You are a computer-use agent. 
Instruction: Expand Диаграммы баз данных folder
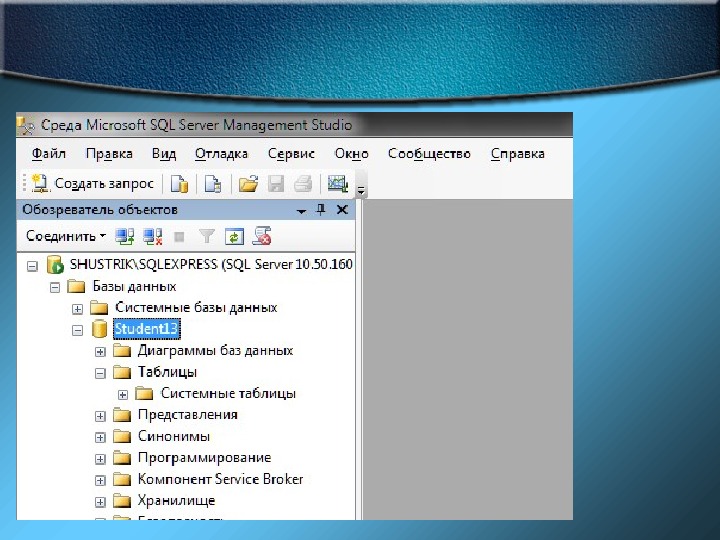tap(100, 352)
